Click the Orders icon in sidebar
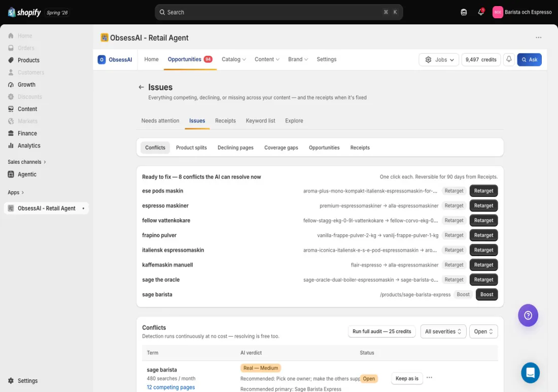The height and width of the screenshot is (392, 558). coord(11,48)
